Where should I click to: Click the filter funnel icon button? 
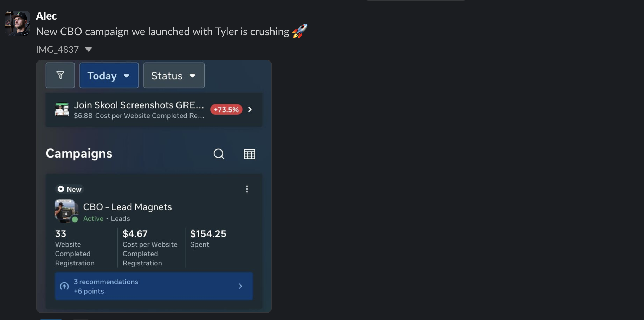(x=60, y=75)
